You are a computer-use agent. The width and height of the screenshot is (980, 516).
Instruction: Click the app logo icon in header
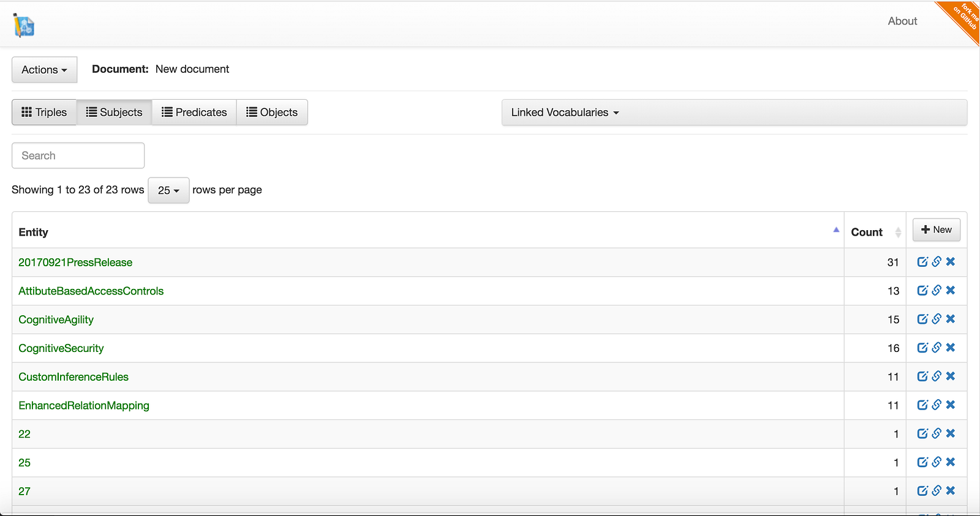[24, 25]
